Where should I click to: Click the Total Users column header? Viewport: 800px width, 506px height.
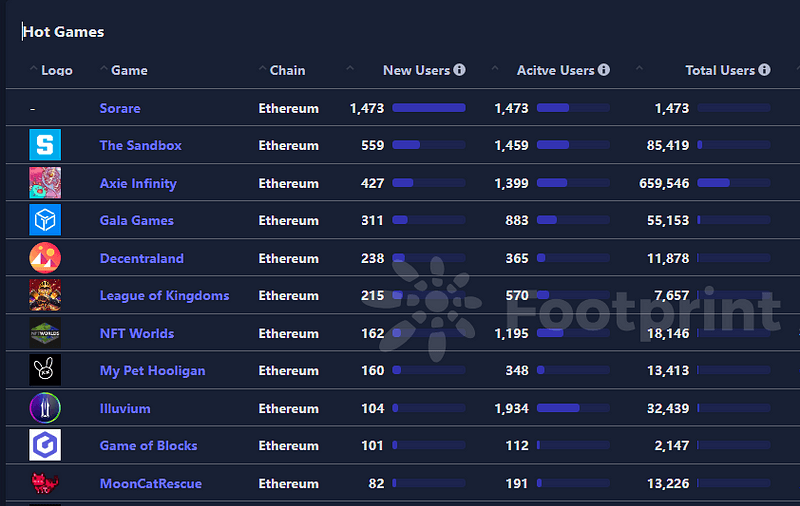pos(720,70)
